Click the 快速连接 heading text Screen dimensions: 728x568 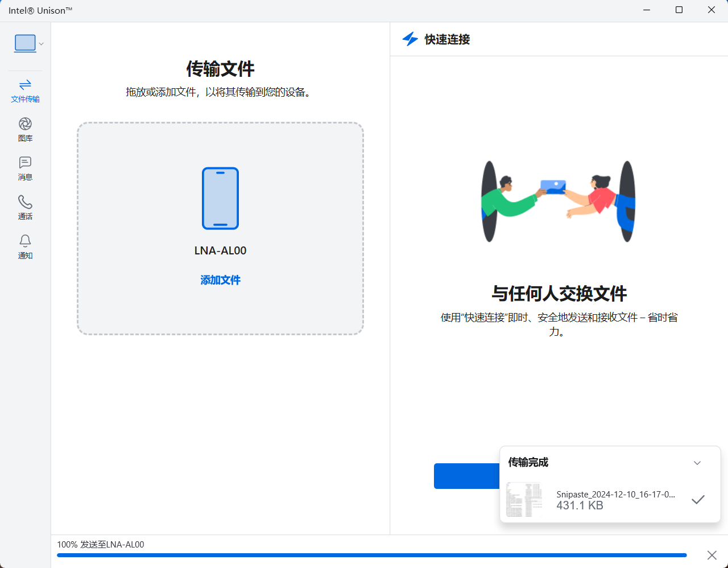click(448, 39)
